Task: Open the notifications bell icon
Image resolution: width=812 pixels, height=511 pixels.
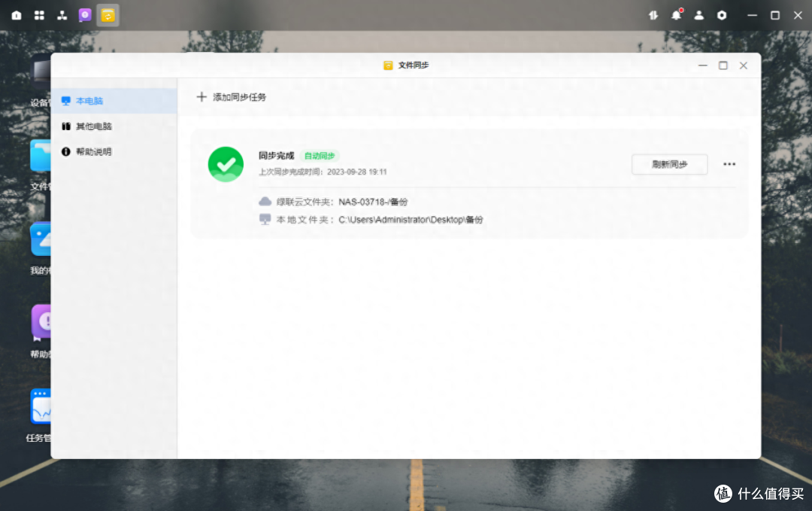Action: 677,15
